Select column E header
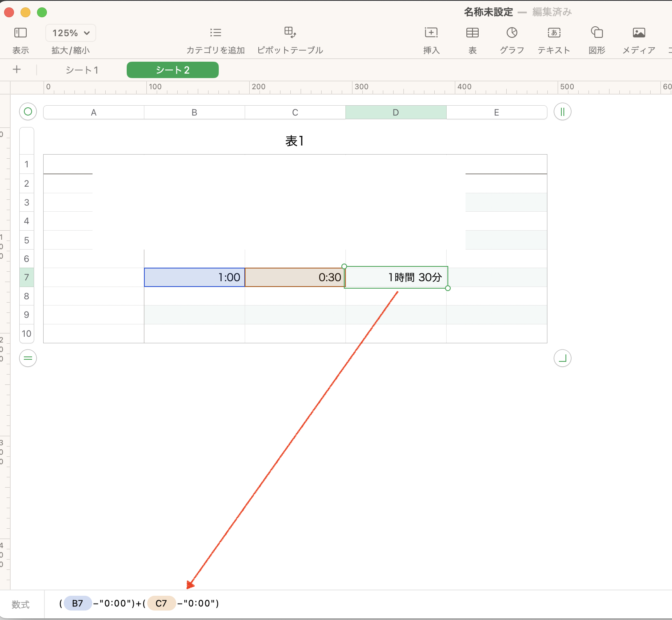 pos(497,112)
